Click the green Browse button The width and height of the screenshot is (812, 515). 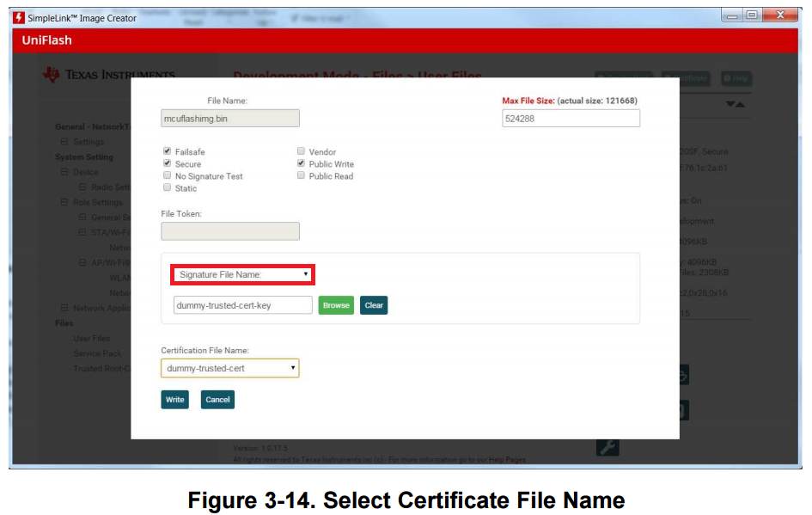(336, 305)
